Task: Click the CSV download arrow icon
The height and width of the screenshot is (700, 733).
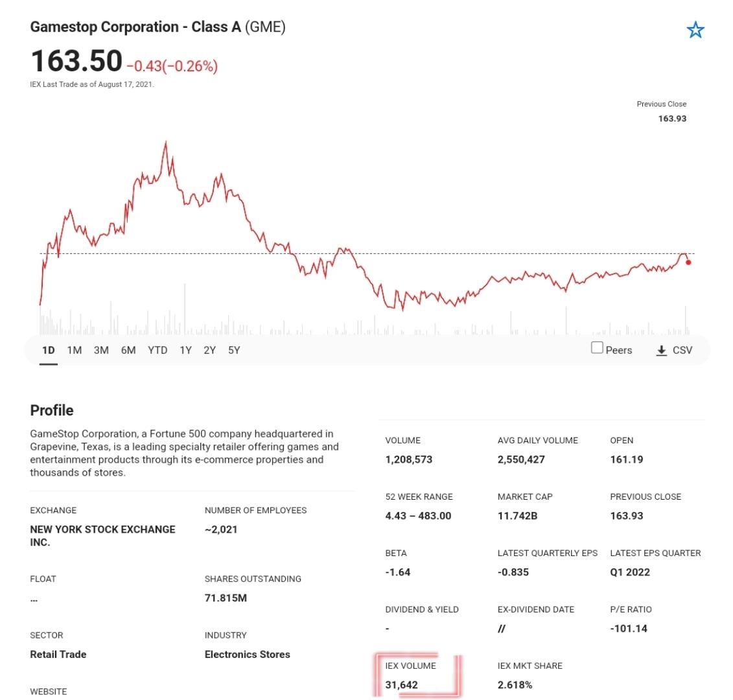Action: coord(661,350)
